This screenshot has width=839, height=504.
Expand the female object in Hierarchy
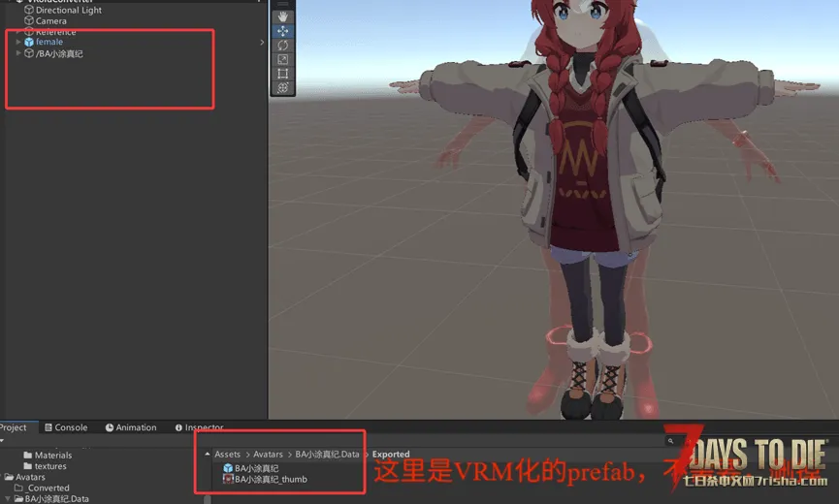(18, 43)
